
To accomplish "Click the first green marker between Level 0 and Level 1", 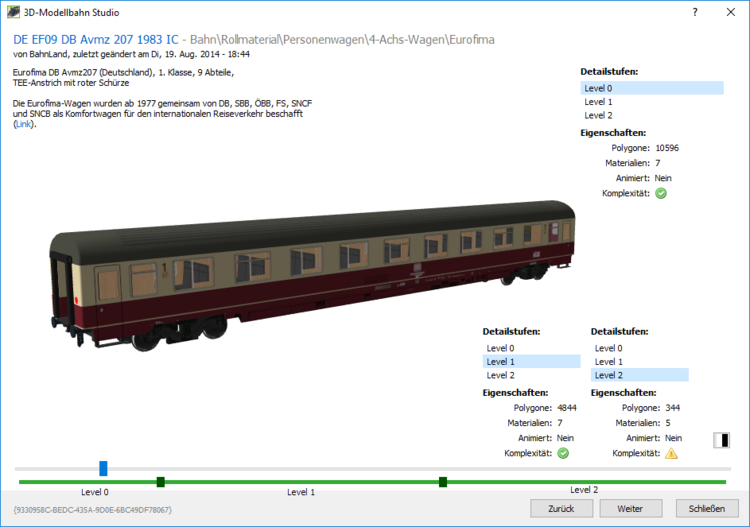I will pyautogui.click(x=161, y=482).
